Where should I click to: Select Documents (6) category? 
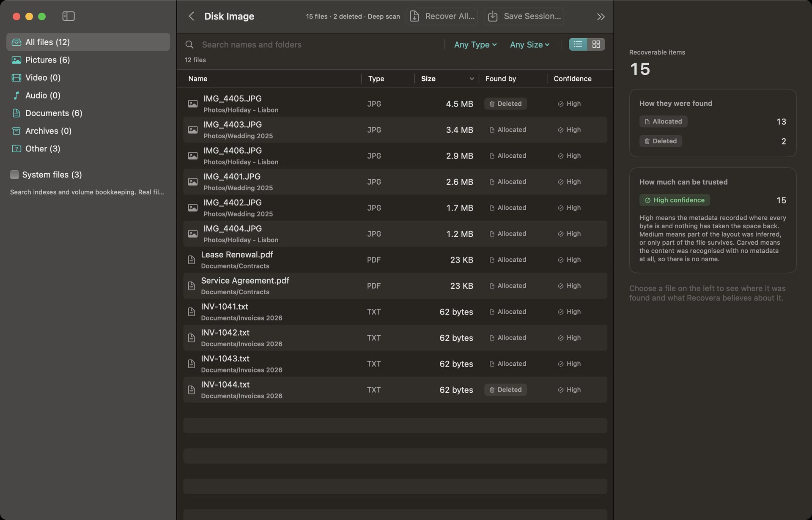pyautogui.click(x=88, y=113)
